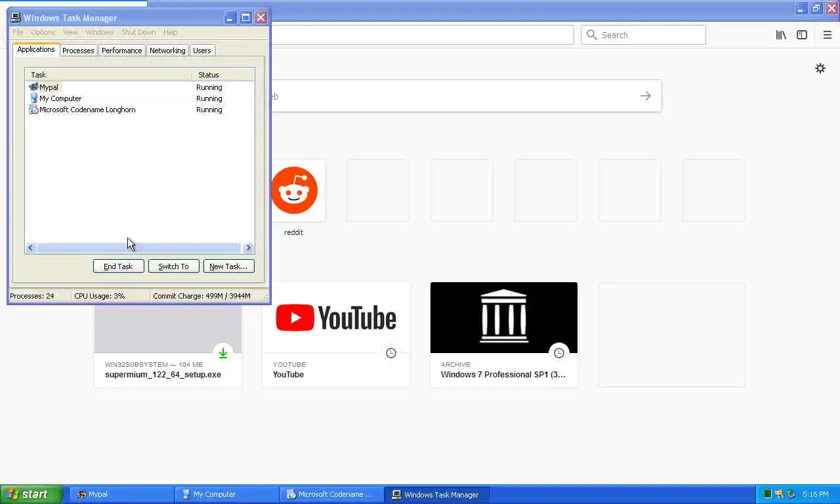The height and width of the screenshot is (504, 840).
Task: Click the search go arrow on new tab
Action: (646, 96)
